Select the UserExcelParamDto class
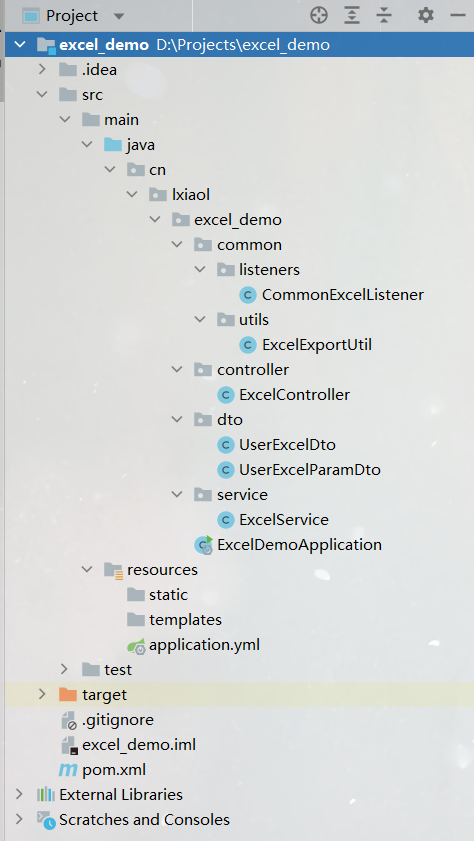The width and height of the screenshot is (474, 841). (310, 470)
